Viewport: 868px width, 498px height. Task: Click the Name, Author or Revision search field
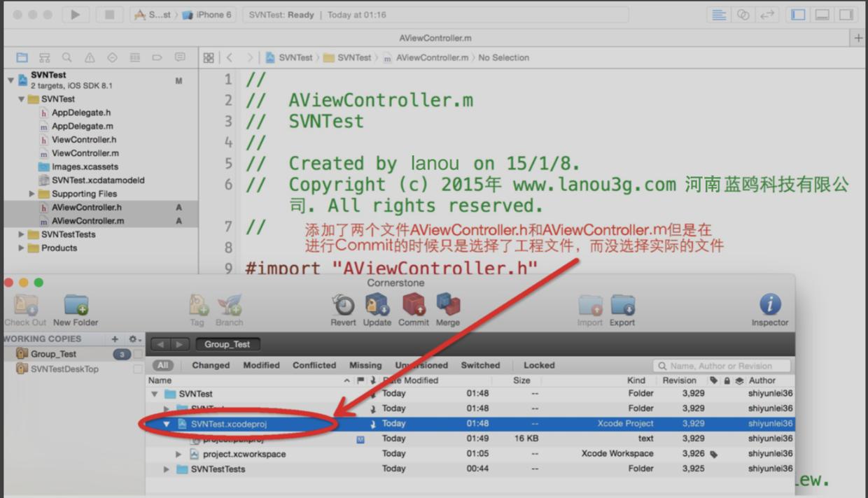[722, 365]
